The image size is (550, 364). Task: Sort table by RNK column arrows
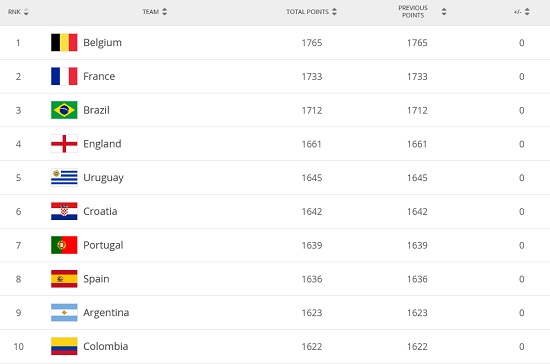point(26,12)
